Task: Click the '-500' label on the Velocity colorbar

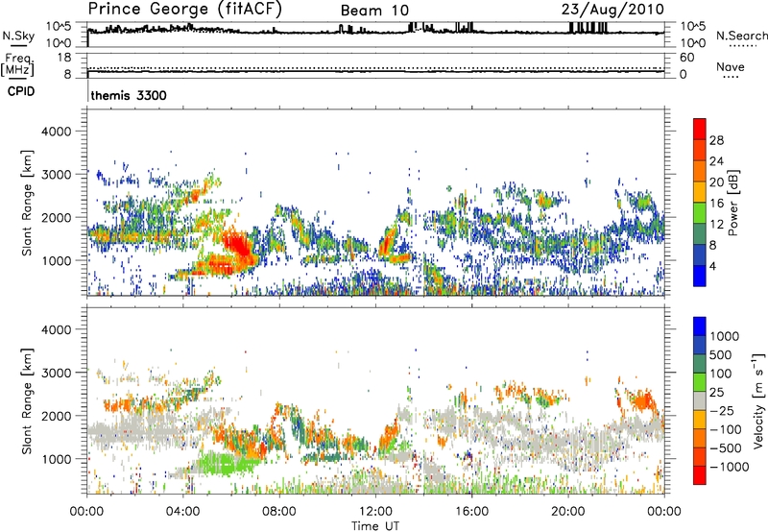Action: click(x=726, y=448)
